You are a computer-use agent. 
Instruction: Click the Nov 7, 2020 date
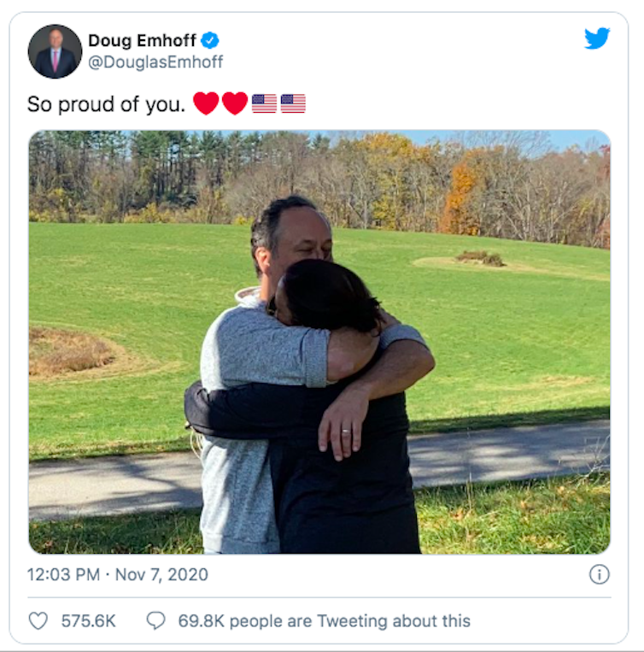(161, 575)
